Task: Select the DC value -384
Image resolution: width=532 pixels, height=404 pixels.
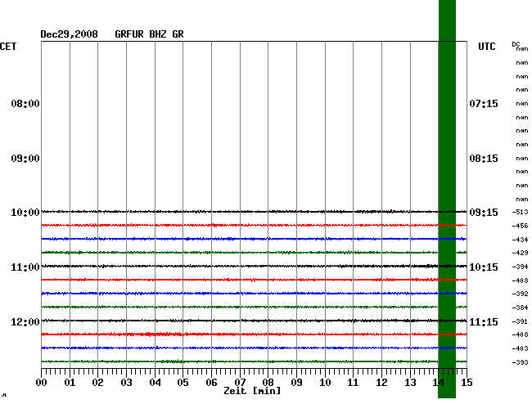Action: tap(520, 307)
